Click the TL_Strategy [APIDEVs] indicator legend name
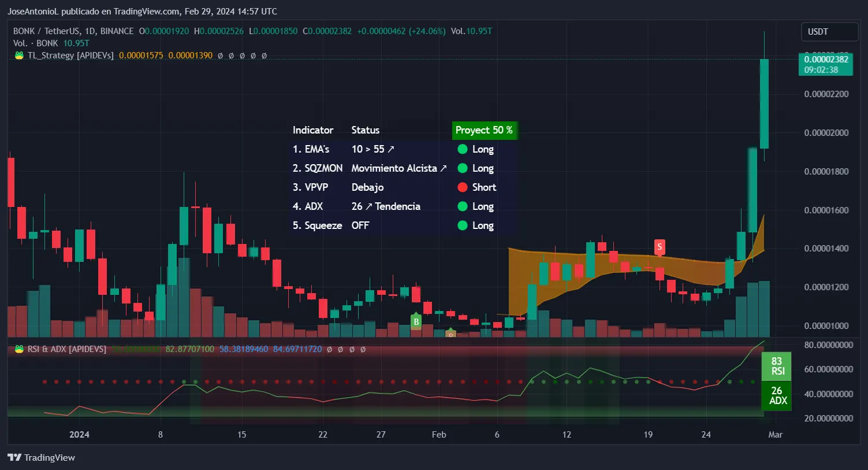Viewport: 868px width, 470px height. 70,55
